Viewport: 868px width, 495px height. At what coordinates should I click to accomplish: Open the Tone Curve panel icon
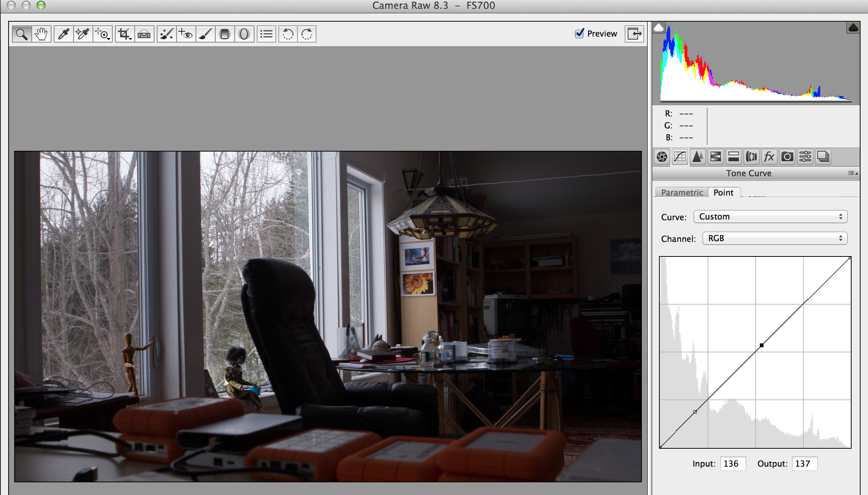[680, 157]
